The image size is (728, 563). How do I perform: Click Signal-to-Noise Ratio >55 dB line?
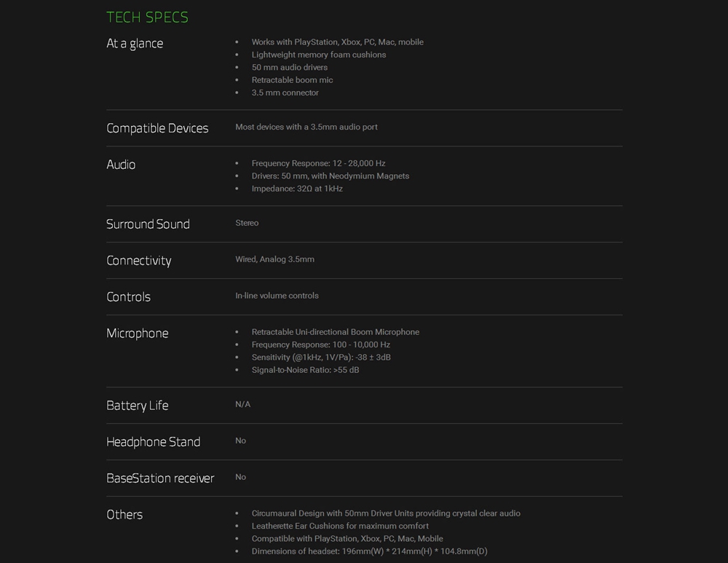pyautogui.click(x=306, y=370)
